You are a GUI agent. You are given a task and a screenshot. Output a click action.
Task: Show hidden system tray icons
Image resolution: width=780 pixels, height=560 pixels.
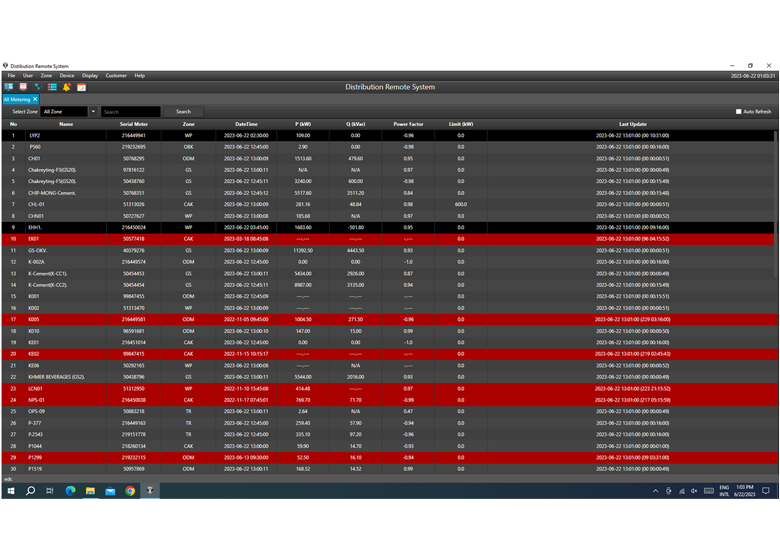pyautogui.click(x=656, y=491)
